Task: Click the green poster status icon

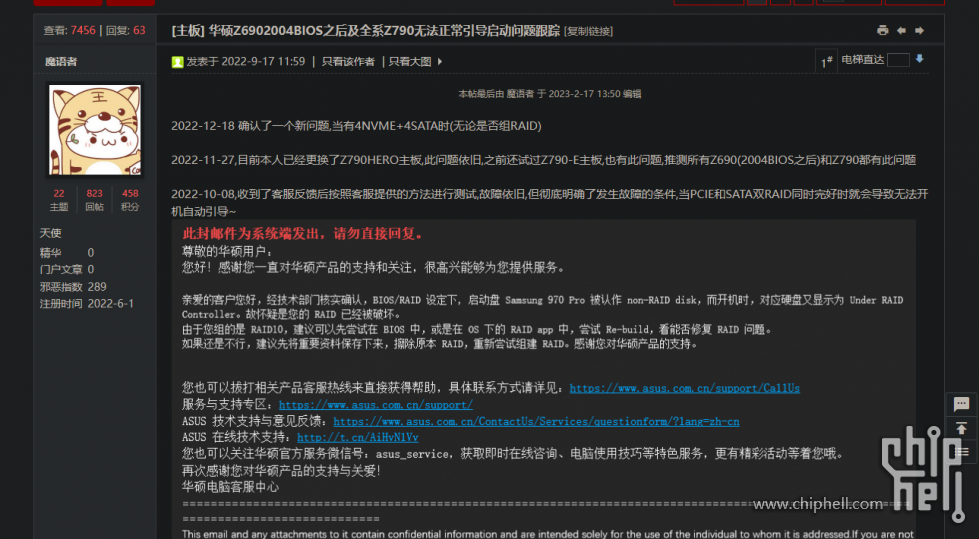Action: pos(177,62)
